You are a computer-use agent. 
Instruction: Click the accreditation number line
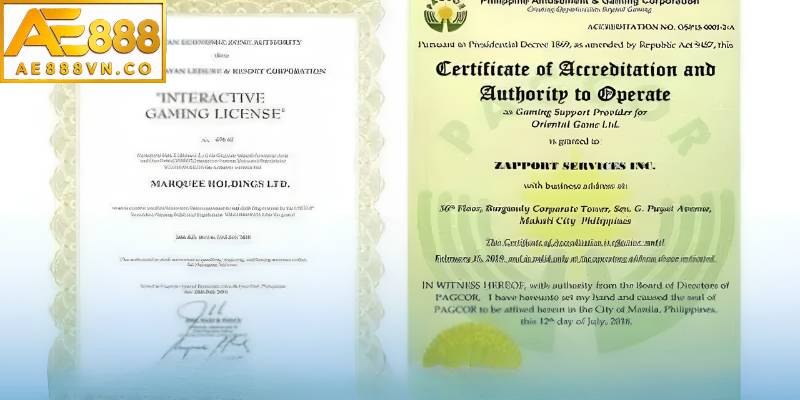[x=661, y=27]
